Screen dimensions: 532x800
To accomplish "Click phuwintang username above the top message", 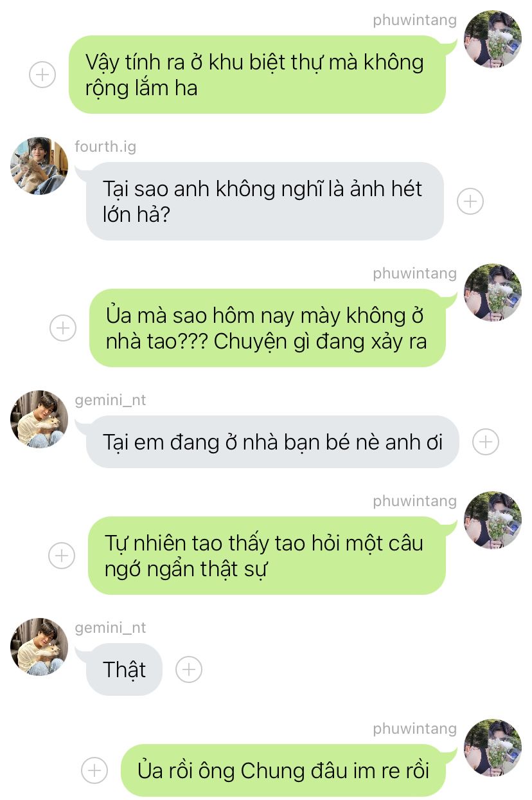I will [414, 20].
